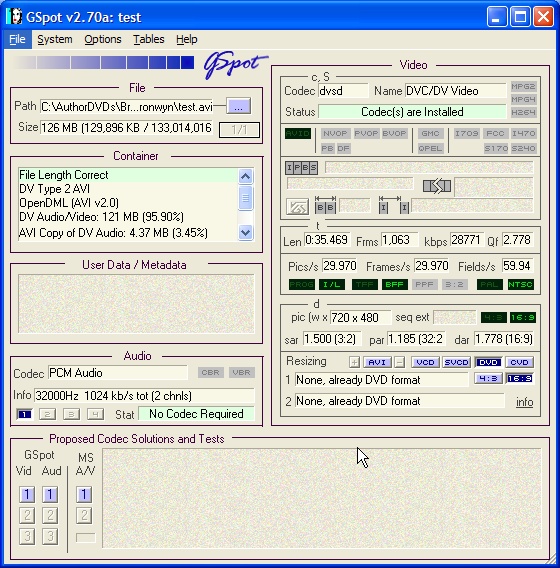Open the resizing info link

[525, 402]
